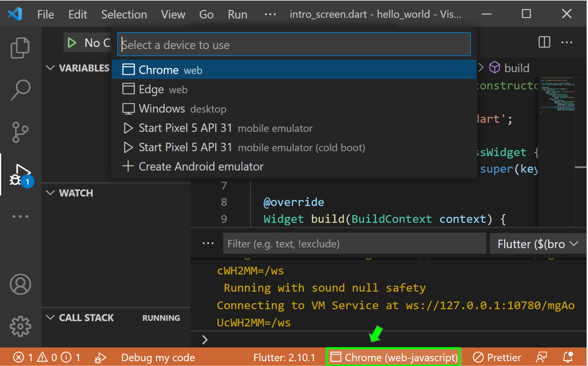The image size is (588, 366).
Task: Start debugging with the green play button
Action: [72, 43]
